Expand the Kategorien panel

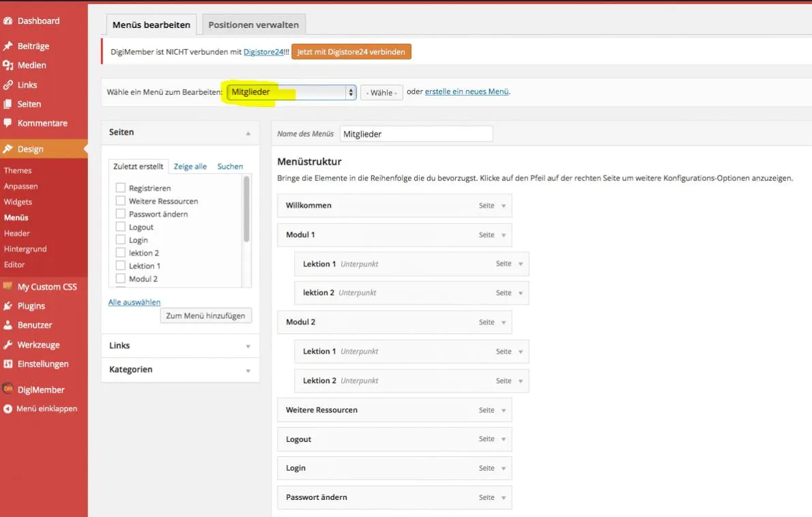pyautogui.click(x=248, y=371)
